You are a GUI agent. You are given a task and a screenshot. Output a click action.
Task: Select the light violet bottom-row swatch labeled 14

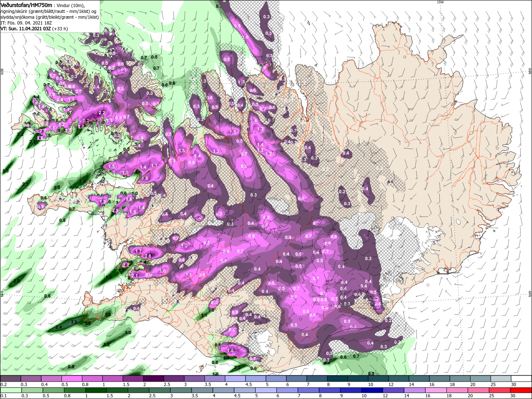(x=416, y=390)
